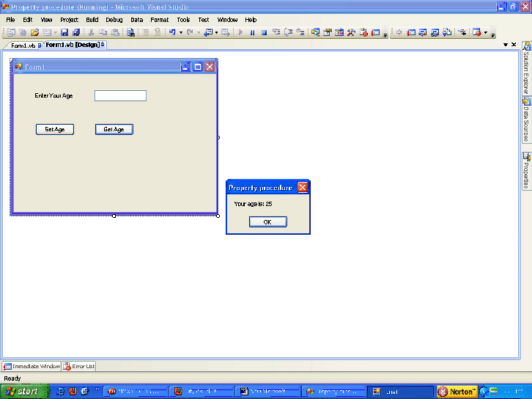The width and height of the screenshot is (532, 399).
Task: Click the Enter Your Age text field
Action: (120, 96)
